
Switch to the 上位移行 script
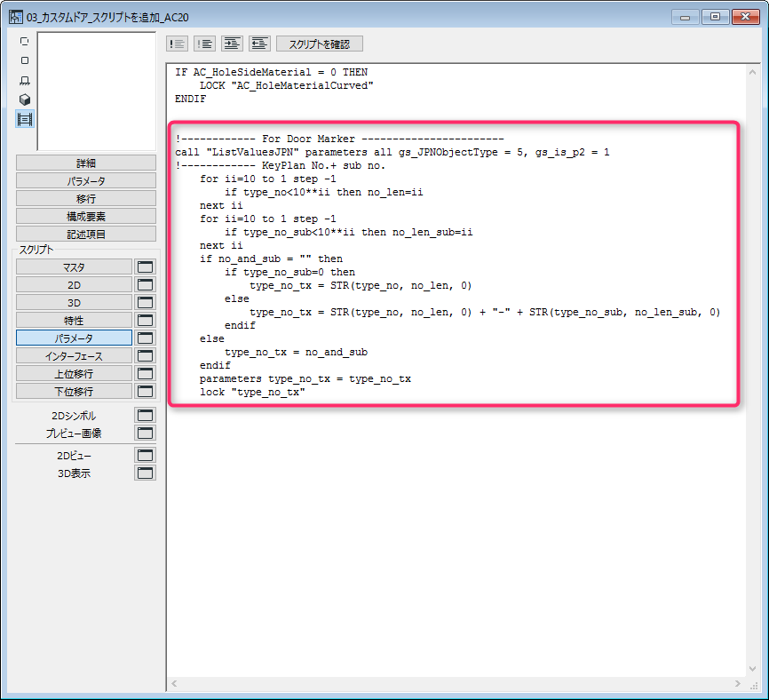pos(74,373)
